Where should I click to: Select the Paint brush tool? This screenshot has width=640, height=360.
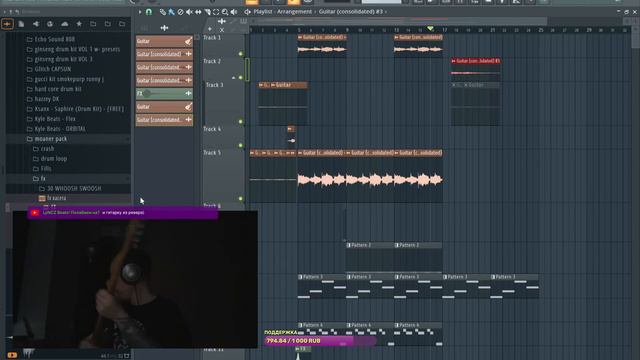point(171,12)
